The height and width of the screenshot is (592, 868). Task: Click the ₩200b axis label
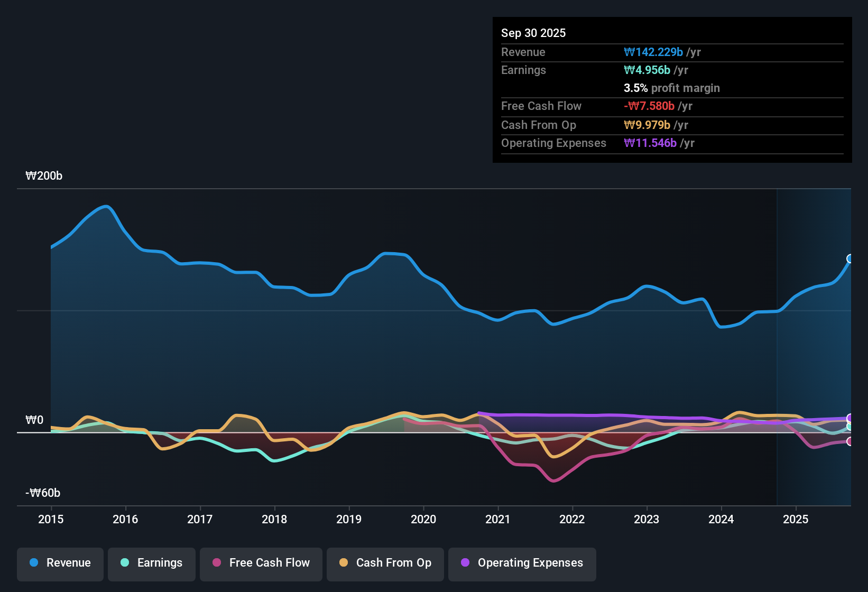44,176
